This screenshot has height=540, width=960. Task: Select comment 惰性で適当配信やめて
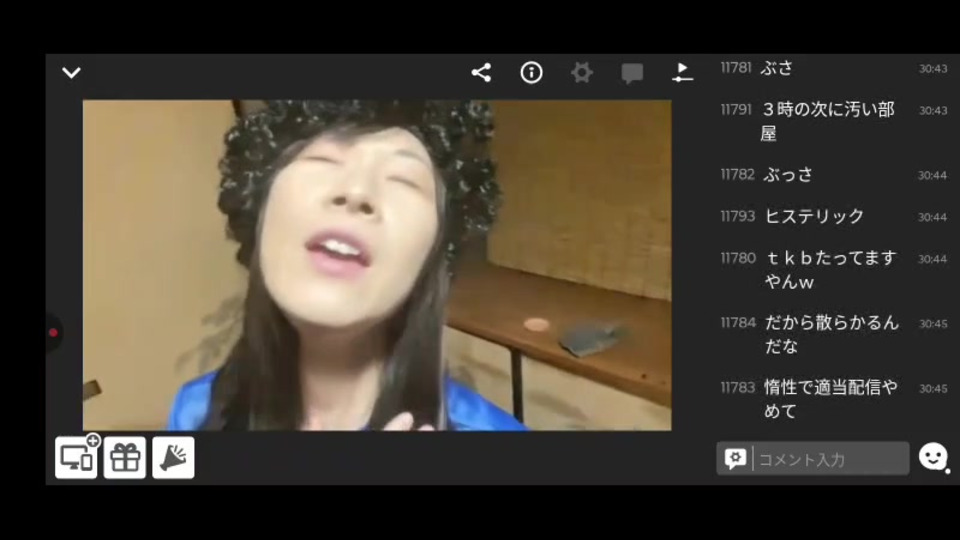click(x=833, y=399)
